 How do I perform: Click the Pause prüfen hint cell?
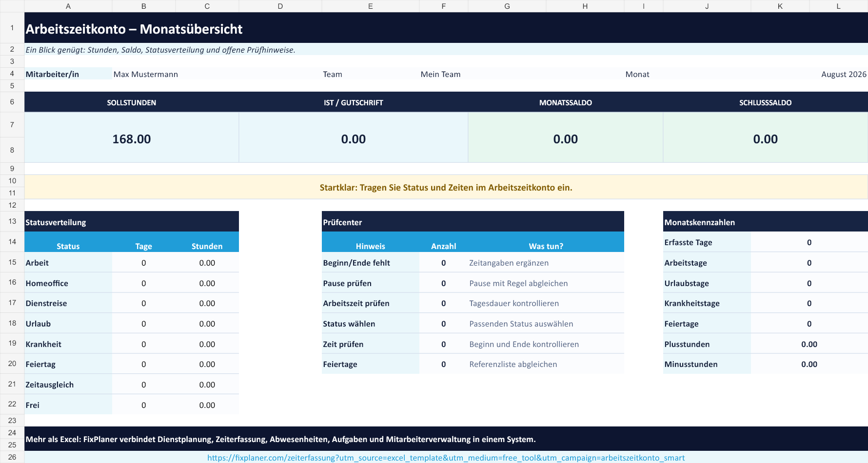[371, 283]
